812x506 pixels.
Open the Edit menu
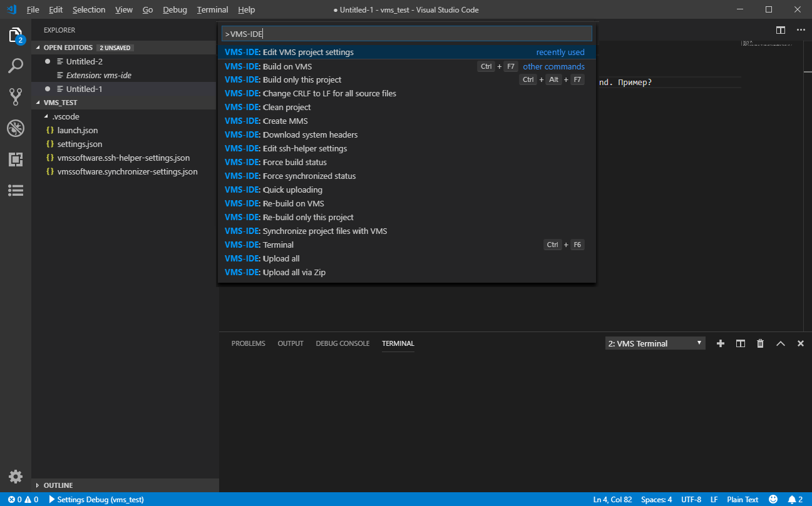pyautogui.click(x=56, y=10)
